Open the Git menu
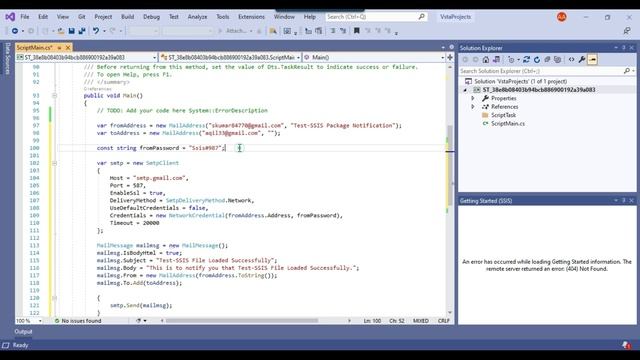Image resolution: width=640 pixels, height=360 pixels. 82,17
